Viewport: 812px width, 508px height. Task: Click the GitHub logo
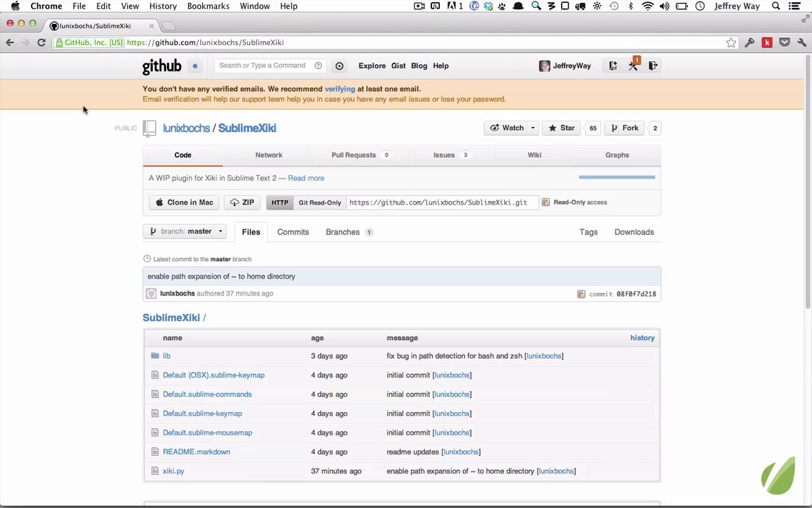click(x=161, y=66)
